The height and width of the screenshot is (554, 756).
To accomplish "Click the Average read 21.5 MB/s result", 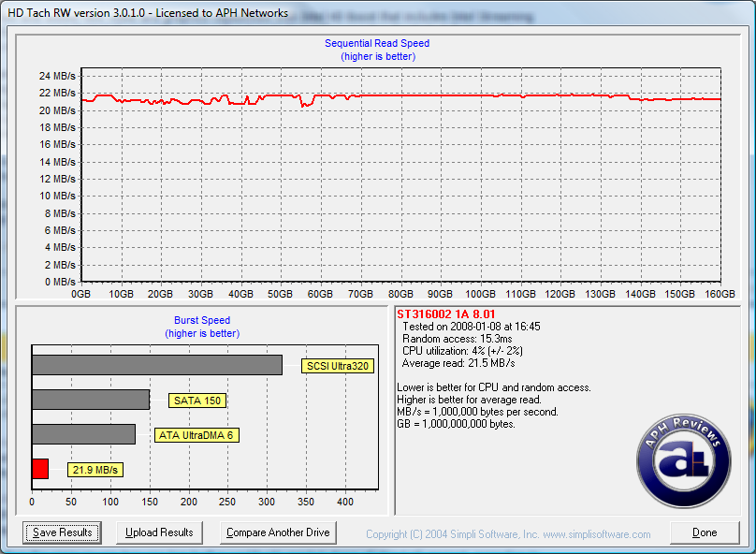I will (x=458, y=362).
